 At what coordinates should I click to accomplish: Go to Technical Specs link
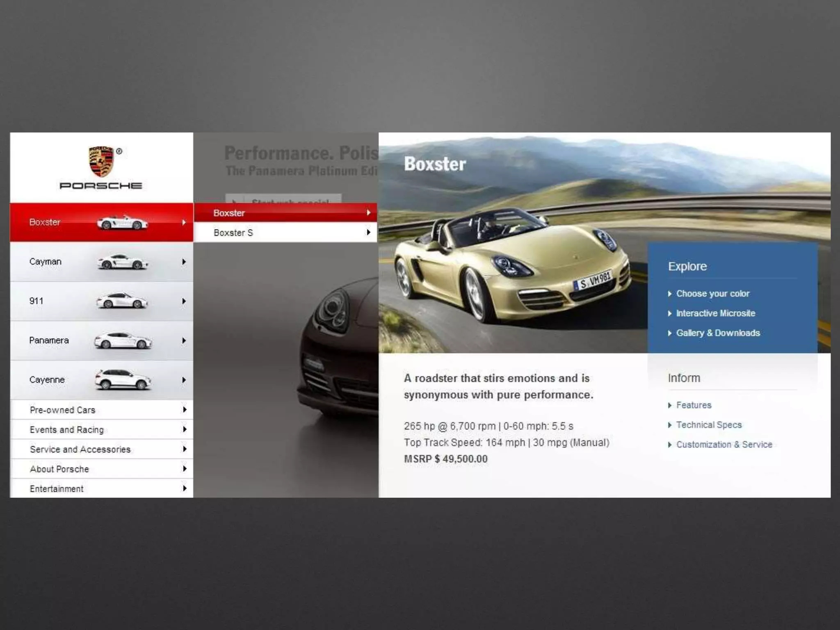pyautogui.click(x=709, y=425)
